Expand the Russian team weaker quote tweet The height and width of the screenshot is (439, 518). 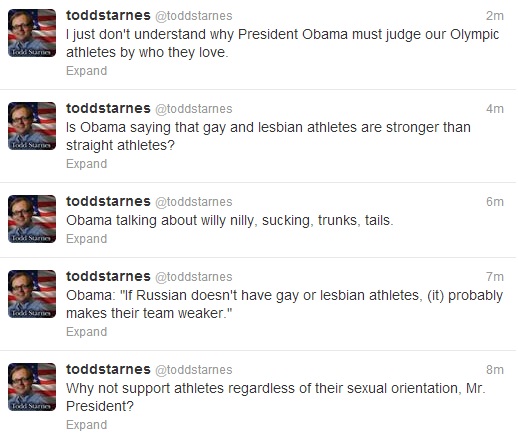[87, 332]
